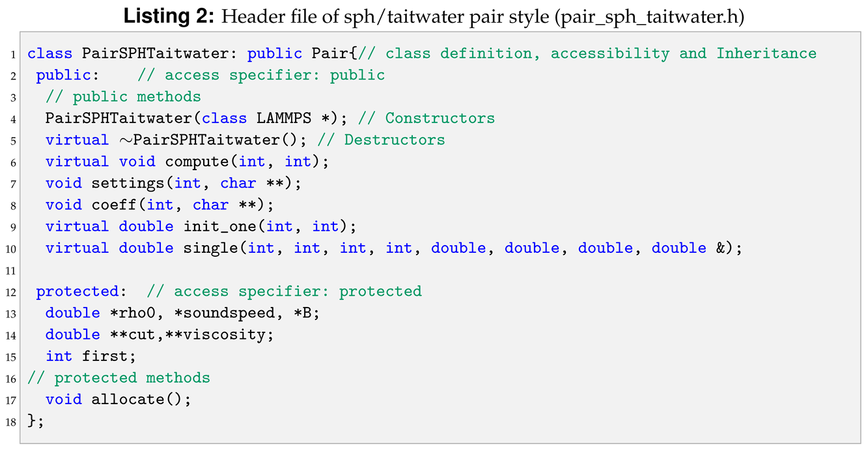
Task: Click the '// protected methods' comment
Action: point(119,377)
